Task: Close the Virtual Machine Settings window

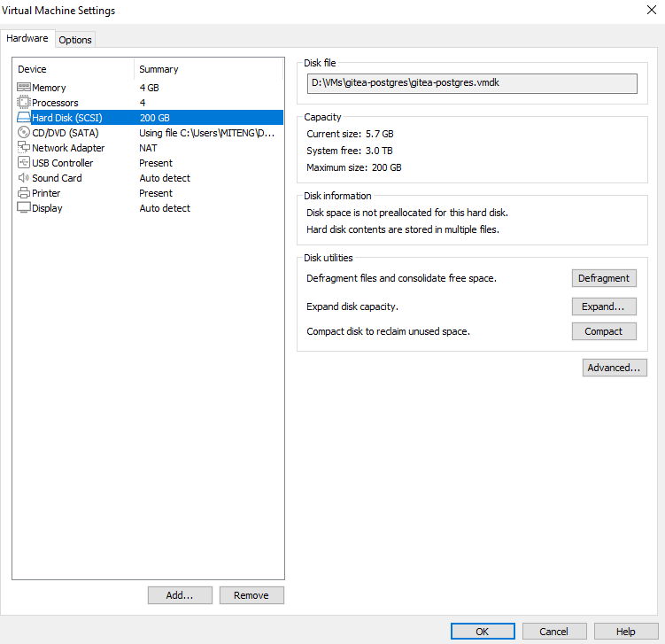Action: coord(652,10)
